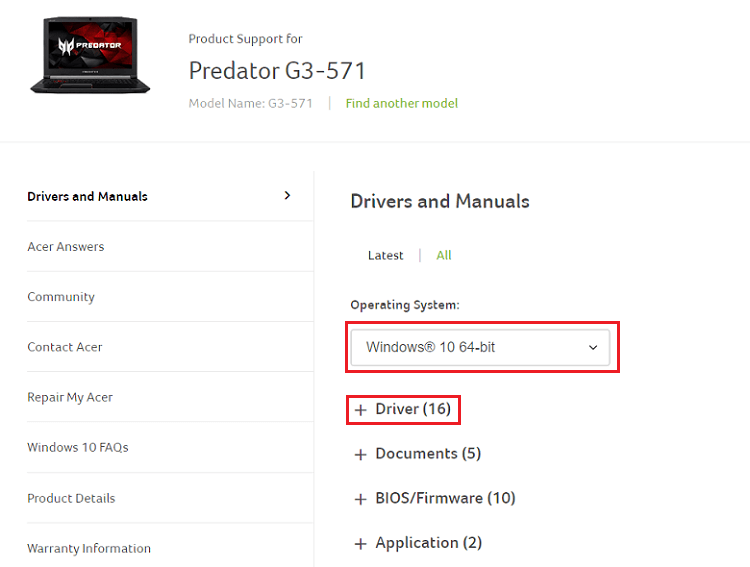Click chevron arrow beside Drivers and Manuals
This screenshot has height=567, width=750.
[x=287, y=195]
